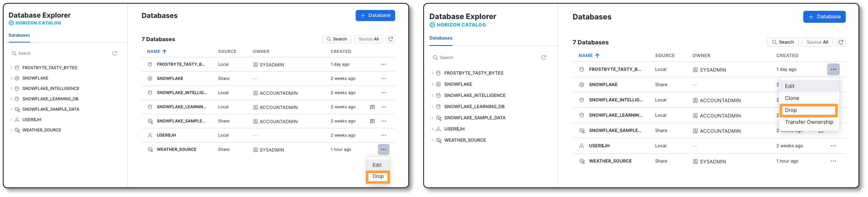The image size is (868, 197).
Task: Click '1 hour ago' in right window table
Action: [787, 161]
